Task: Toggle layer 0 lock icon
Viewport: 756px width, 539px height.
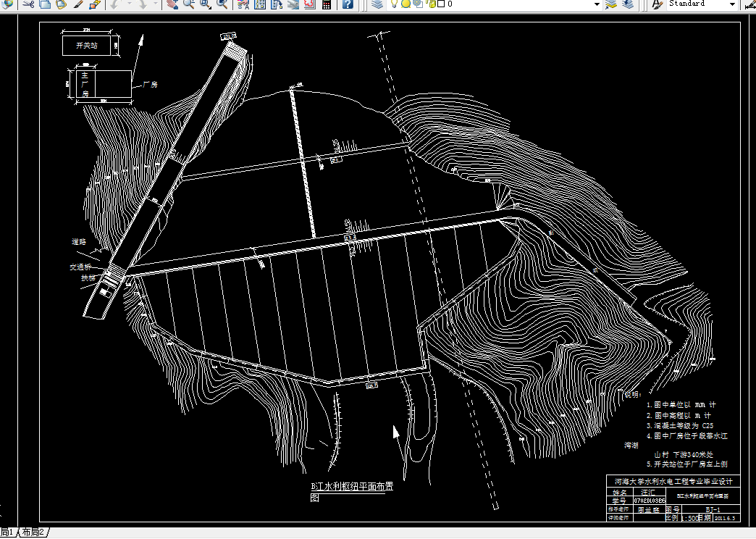Action: [431, 4]
